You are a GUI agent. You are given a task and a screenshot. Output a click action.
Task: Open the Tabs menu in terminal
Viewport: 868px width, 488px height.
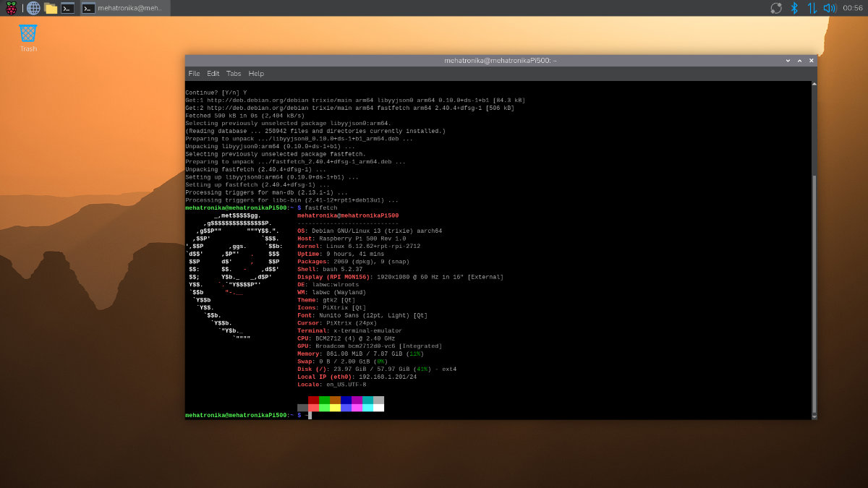tap(234, 74)
